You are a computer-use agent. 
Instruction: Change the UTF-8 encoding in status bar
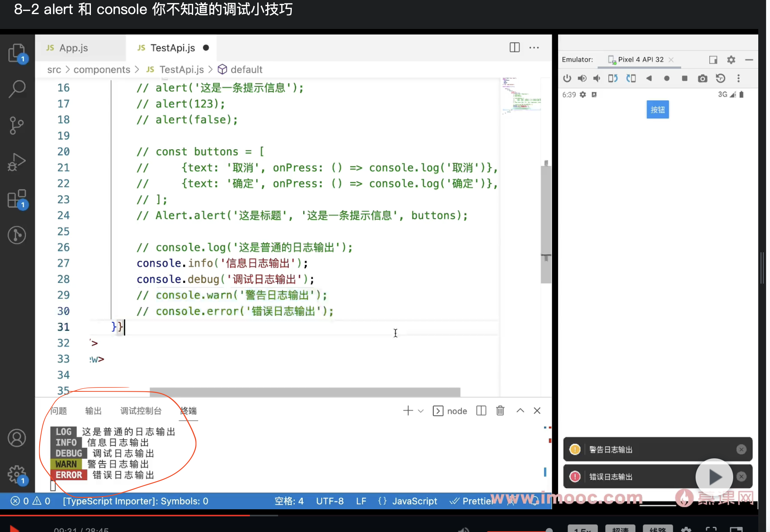tap(330, 501)
